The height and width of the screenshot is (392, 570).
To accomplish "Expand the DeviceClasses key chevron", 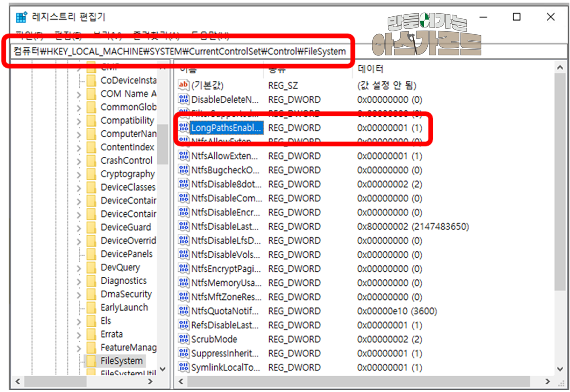I will tap(79, 188).
